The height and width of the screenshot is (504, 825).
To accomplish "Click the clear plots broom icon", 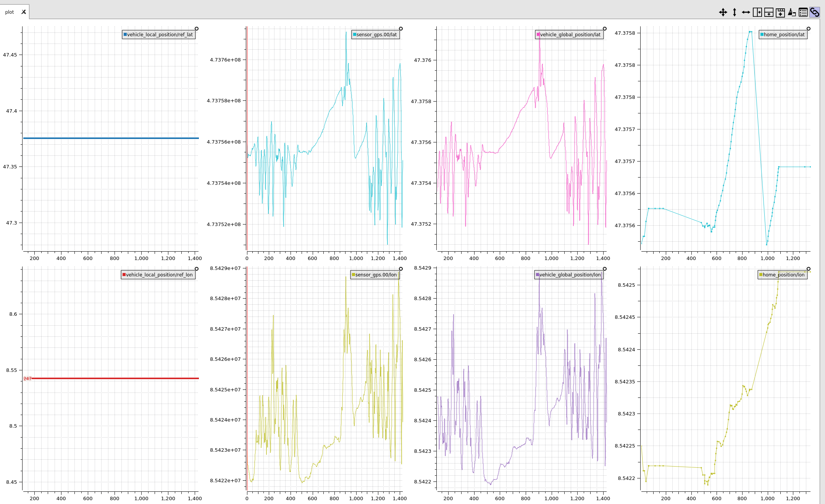I will pyautogui.click(x=792, y=12).
